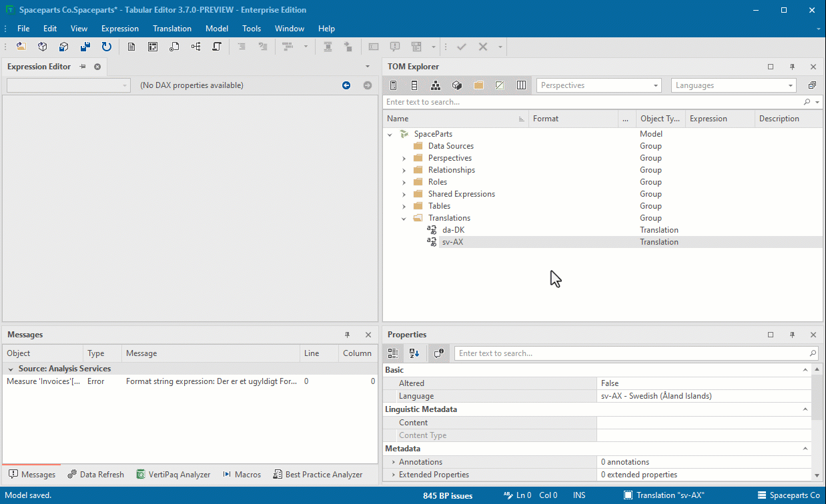826x504 pixels.
Task: Toggle display folders visibility in TOM Explorer
Action: (478, 85)
